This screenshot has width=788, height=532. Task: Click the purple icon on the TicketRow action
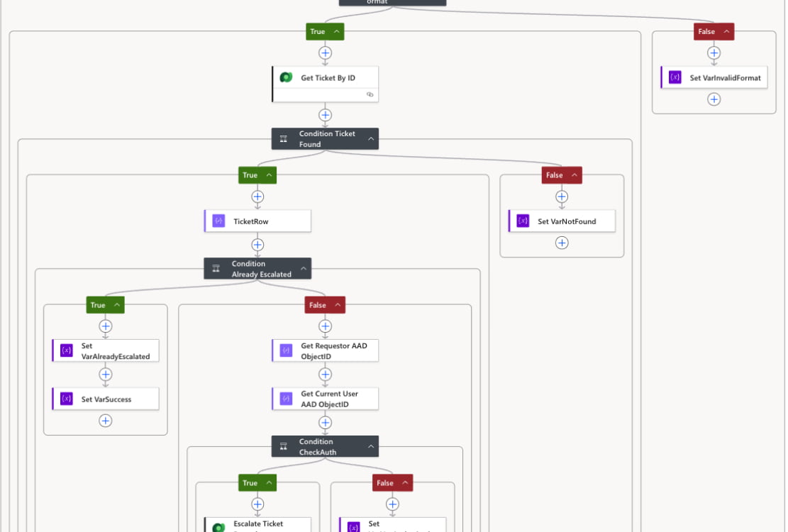coord(218,221)
